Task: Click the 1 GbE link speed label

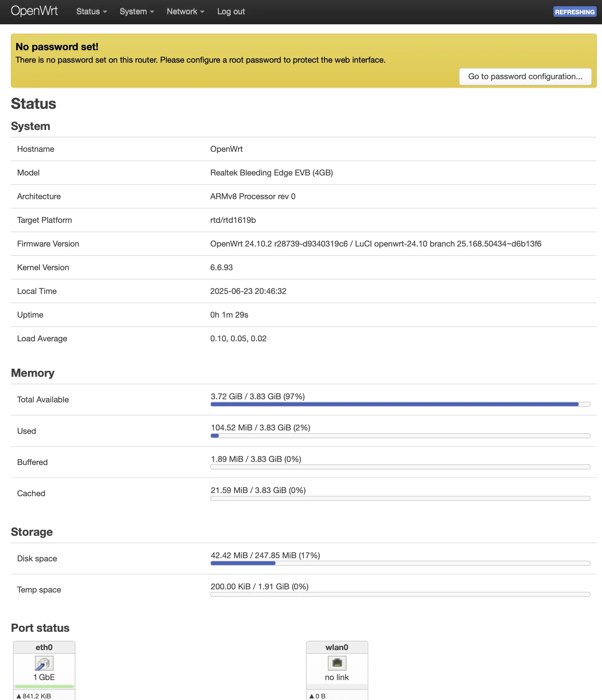Action: point(44,677)
